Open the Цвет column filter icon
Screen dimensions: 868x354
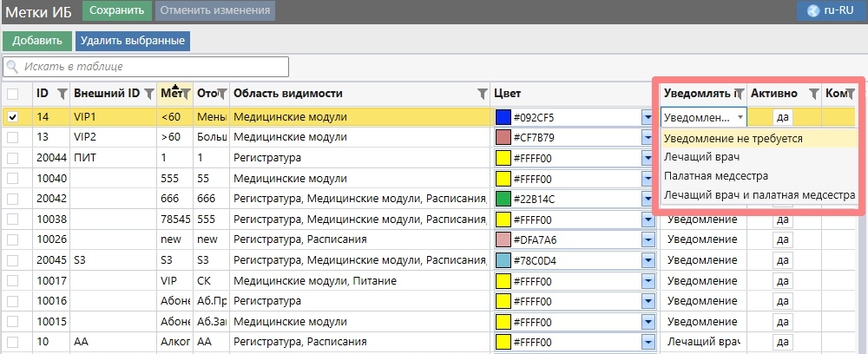pos(647,94)
